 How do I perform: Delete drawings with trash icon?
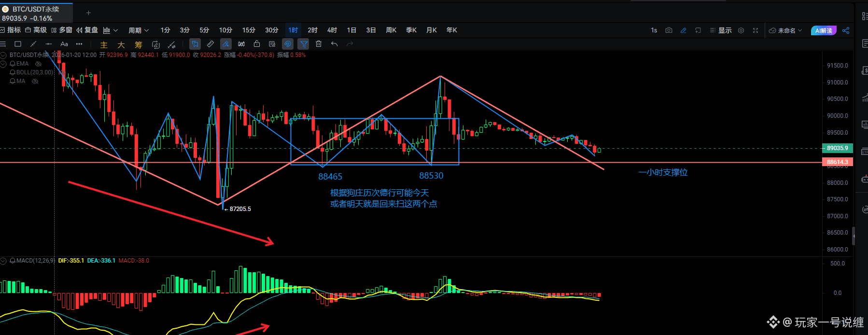point(319,44)
